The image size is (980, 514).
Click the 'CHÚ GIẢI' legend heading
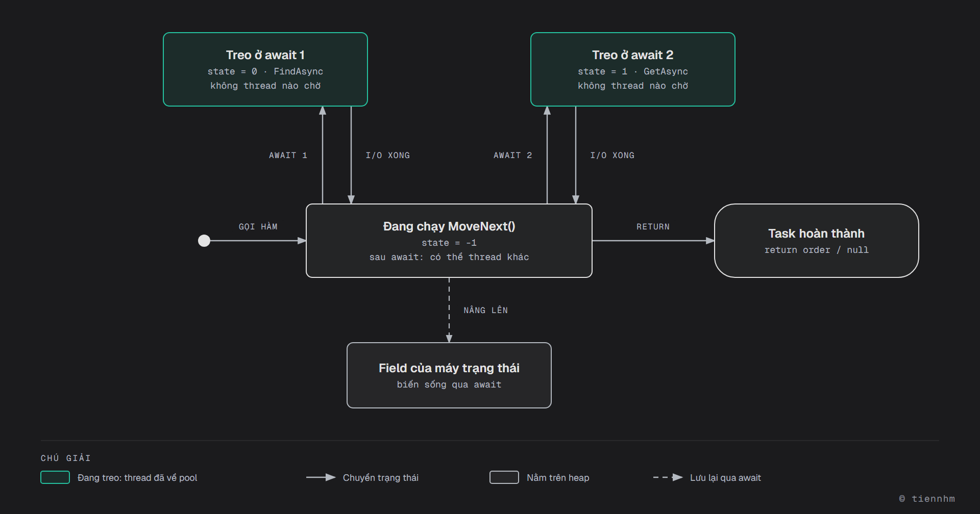pos(66,458)
